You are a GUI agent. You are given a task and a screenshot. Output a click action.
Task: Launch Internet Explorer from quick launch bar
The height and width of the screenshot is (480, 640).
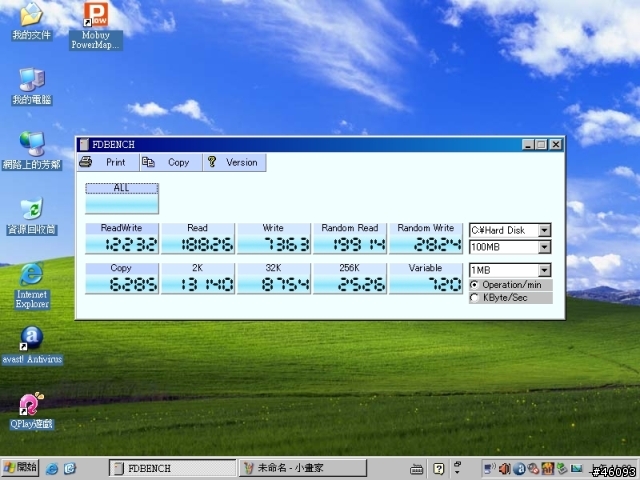point(52,468)
